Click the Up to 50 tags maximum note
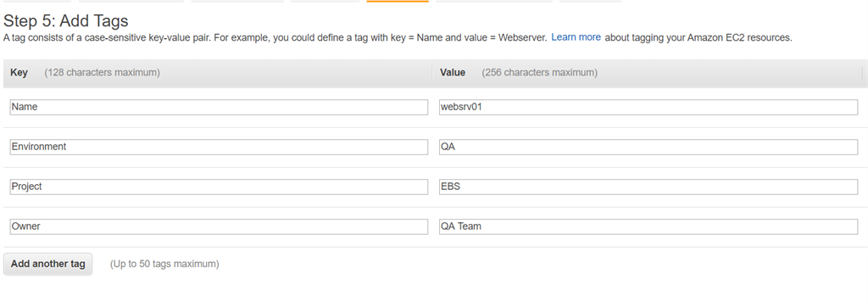The image size is (868, 307). point(164,264)
